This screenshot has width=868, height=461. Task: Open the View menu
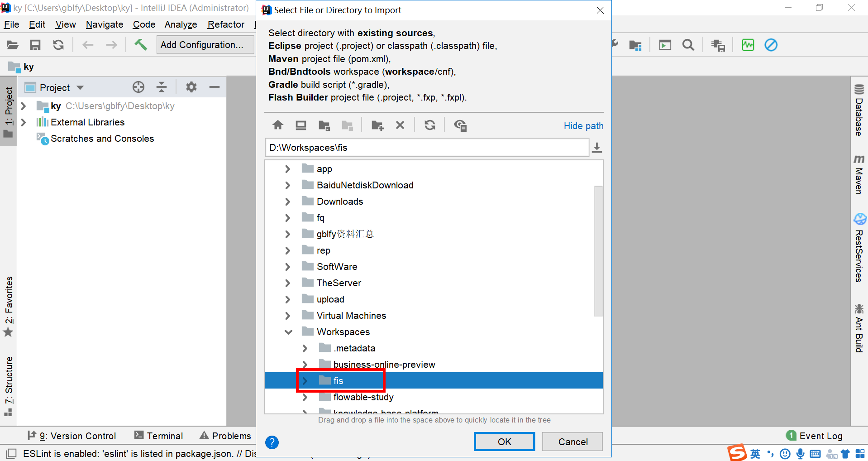pyautogui.click(x=65, y=24)
